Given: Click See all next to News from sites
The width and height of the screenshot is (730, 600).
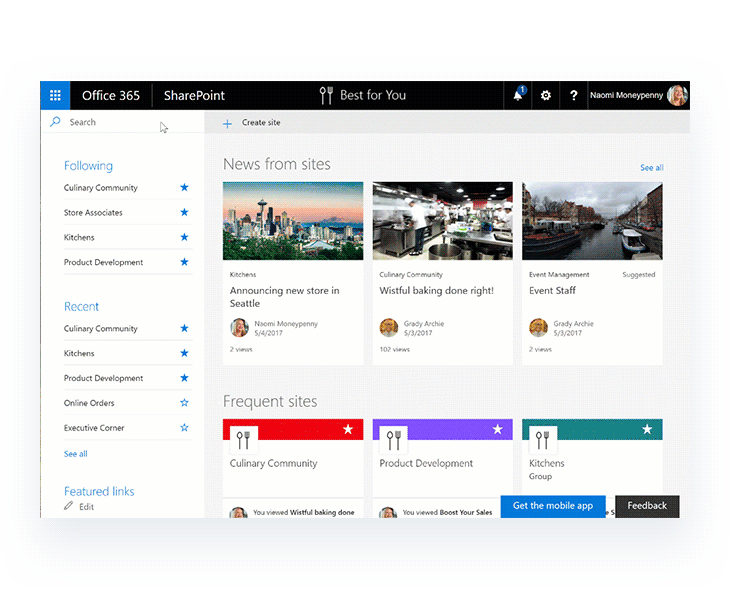Looking at the screenshot, I should [x=652, y=168].
